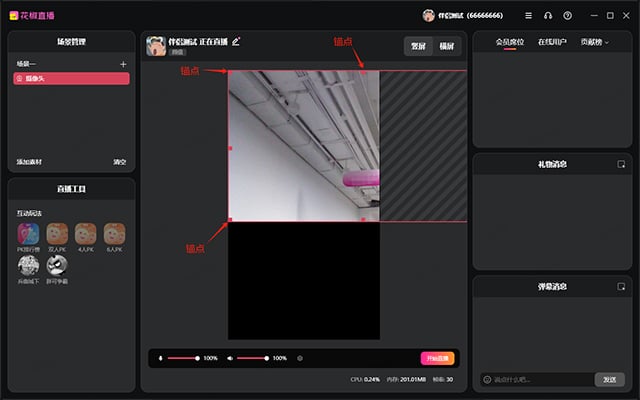Switch preview to portrait (竖屏) mode
The height and width of the screenshot is (400, 640).
click(418, 46)
